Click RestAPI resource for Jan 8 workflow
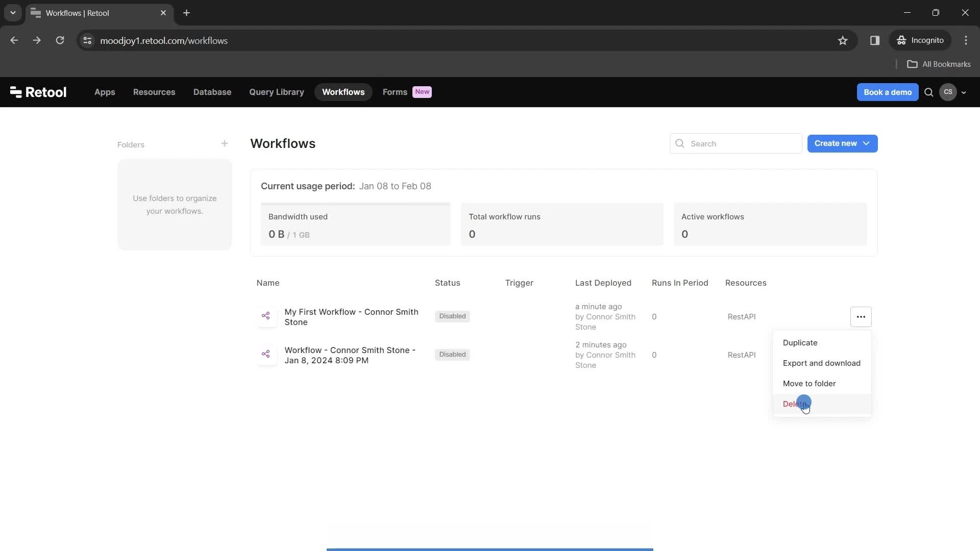The image size is (980, 551). (x=742, y=355)
